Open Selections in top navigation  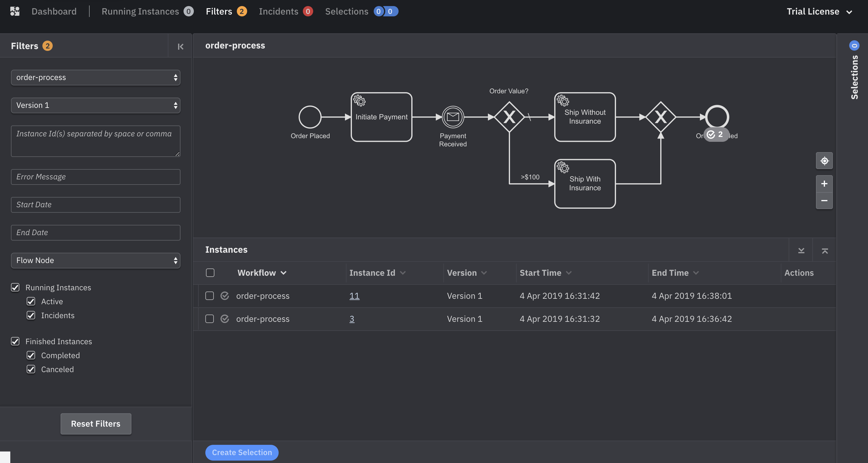(x=362, y=12)
